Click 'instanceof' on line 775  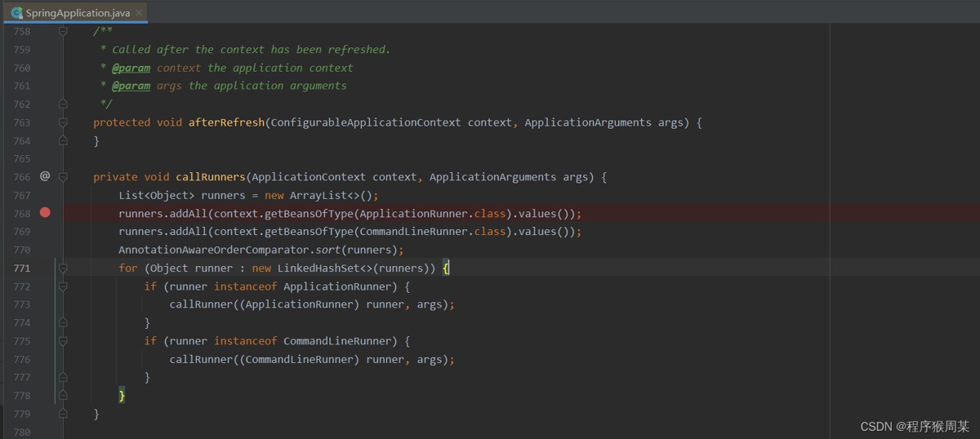pos(246,341)
